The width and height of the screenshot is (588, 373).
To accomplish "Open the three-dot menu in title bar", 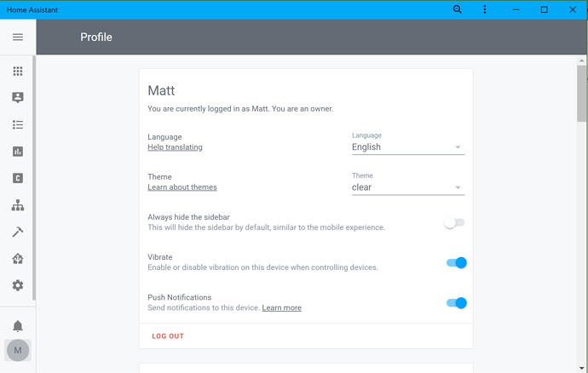I will pos(485,9).
